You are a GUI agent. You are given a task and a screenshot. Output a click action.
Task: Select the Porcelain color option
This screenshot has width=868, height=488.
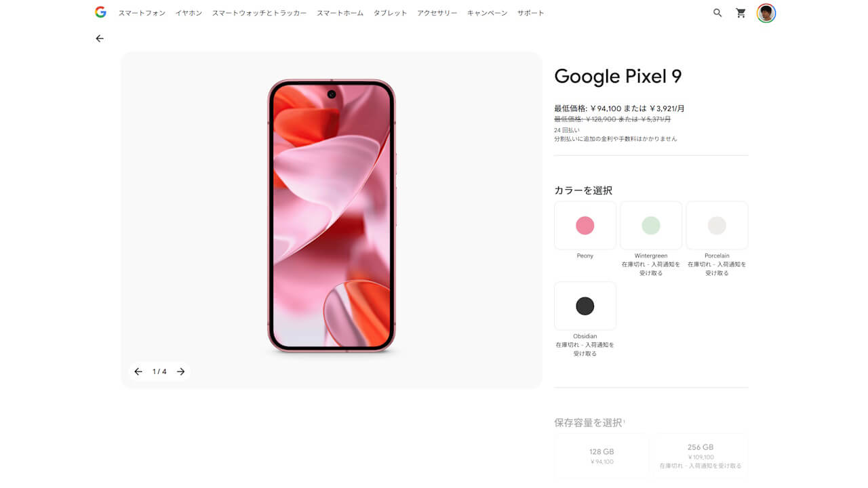(x=717, y=226)
